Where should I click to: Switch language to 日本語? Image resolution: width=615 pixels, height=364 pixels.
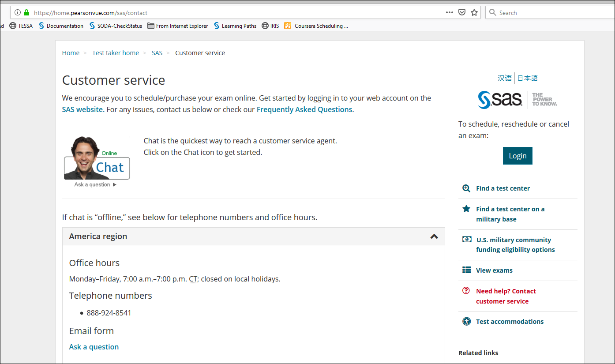coord(528,78)
